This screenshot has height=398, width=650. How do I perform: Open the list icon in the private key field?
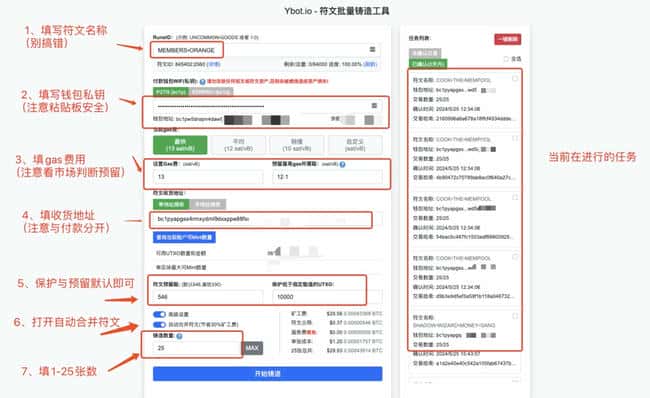point(374,106)
